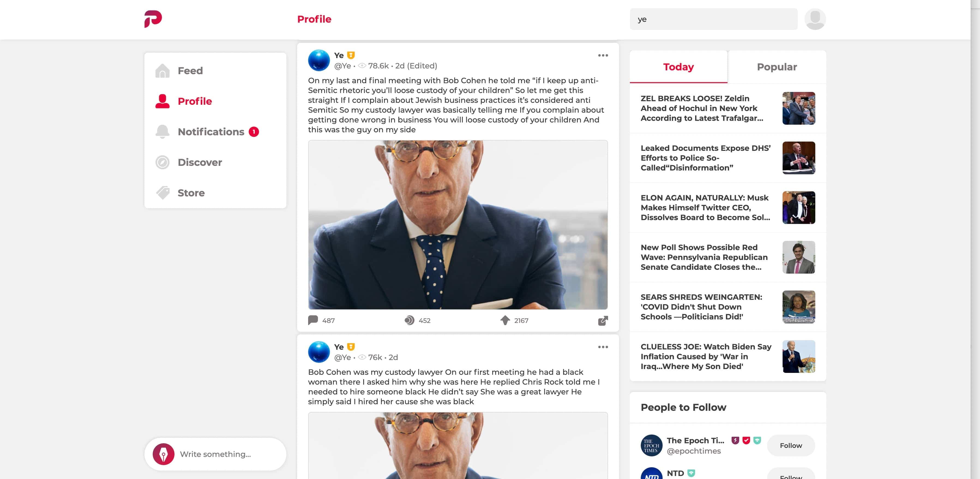
Task: Click the @epochtimes handle
Action: click(x=694, y=451)
